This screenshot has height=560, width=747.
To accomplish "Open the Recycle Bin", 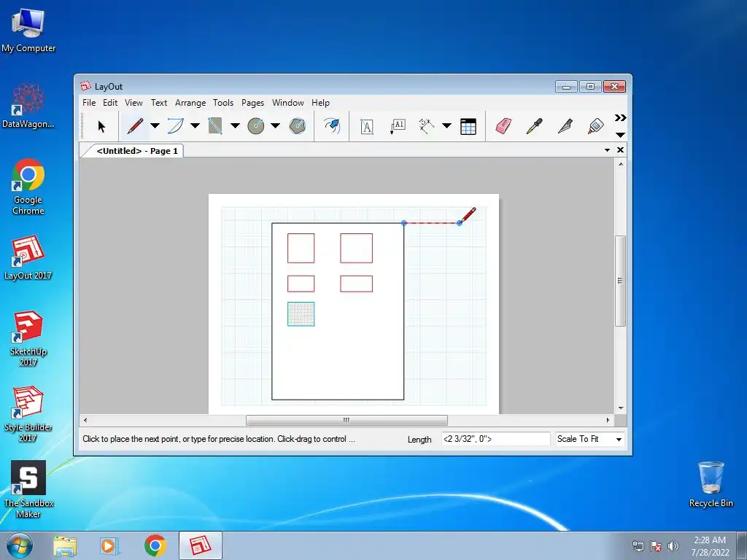I will [x=711, y=485].
